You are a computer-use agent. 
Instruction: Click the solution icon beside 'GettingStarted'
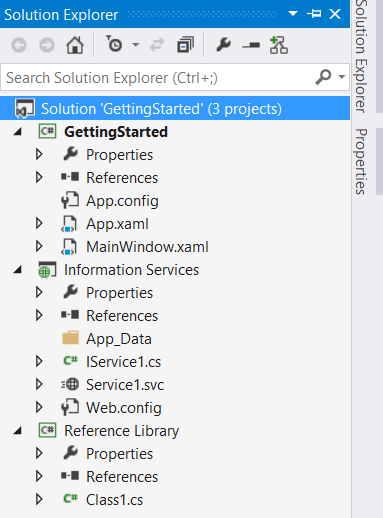(x=25, y=109)
